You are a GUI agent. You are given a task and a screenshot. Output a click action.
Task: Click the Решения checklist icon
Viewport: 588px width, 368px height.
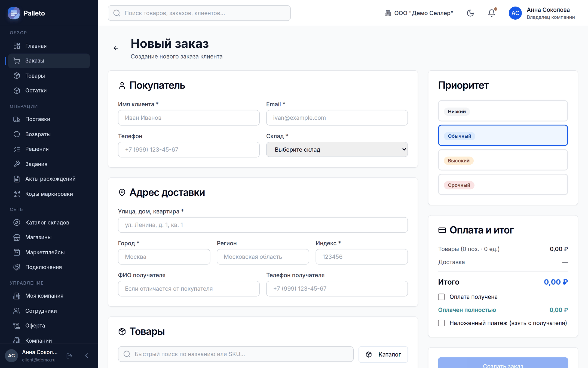point(17,149)
